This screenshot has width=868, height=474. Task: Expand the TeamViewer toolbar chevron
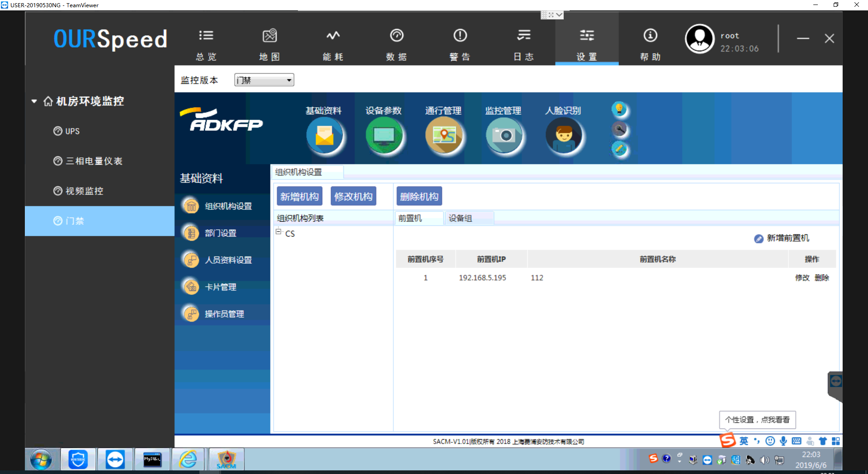559,15
